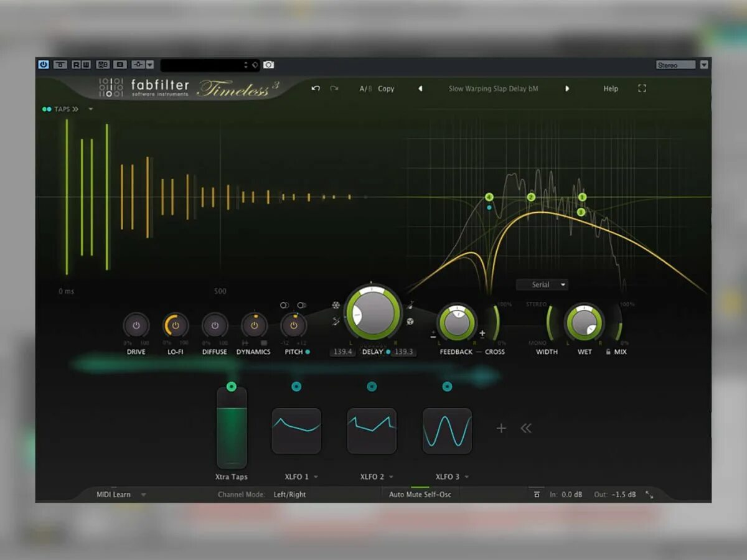This screenshot has height=560, width=747.
Task: Click the left linked-circles icon above Pitch
Action: click(284, 306)
